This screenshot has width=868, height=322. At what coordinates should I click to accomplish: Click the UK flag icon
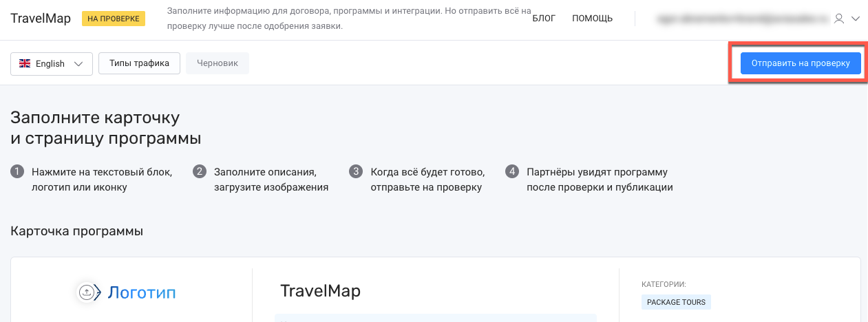point(25,63)
